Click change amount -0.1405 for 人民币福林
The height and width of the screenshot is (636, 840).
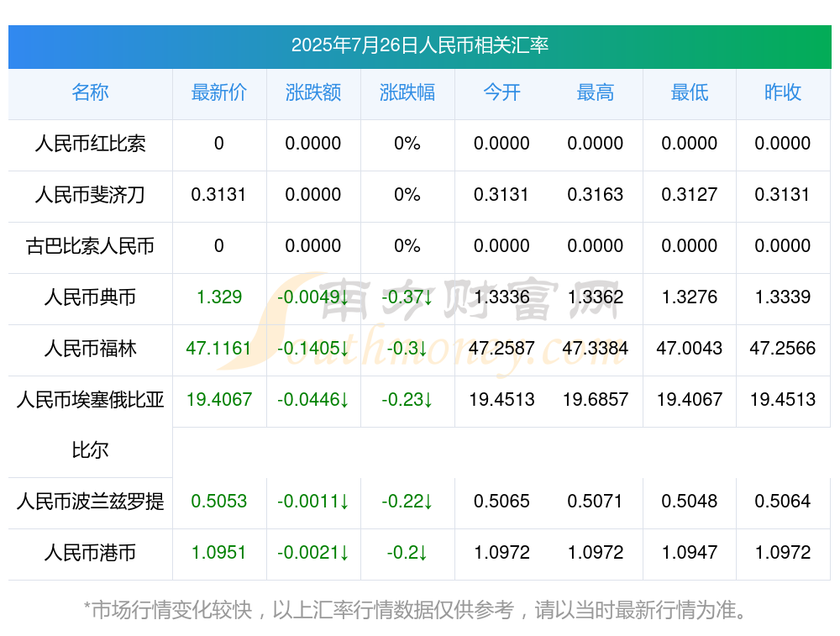tap(313, 349)
